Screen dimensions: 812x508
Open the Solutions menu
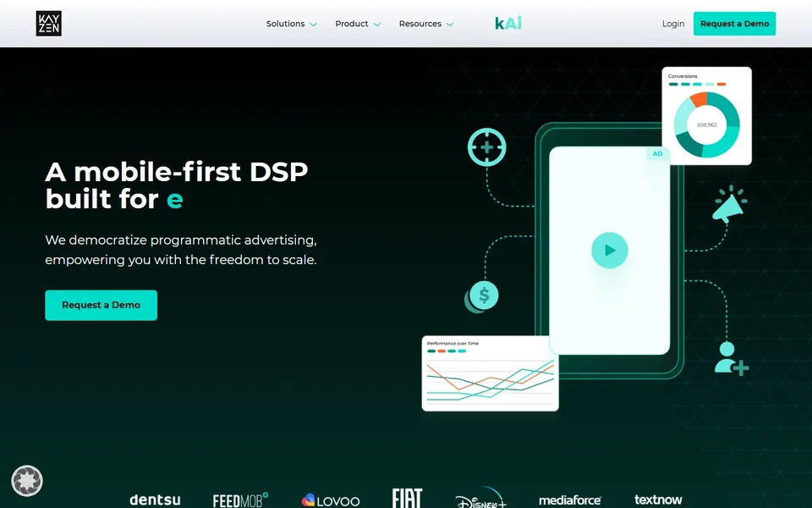point(285,24)
